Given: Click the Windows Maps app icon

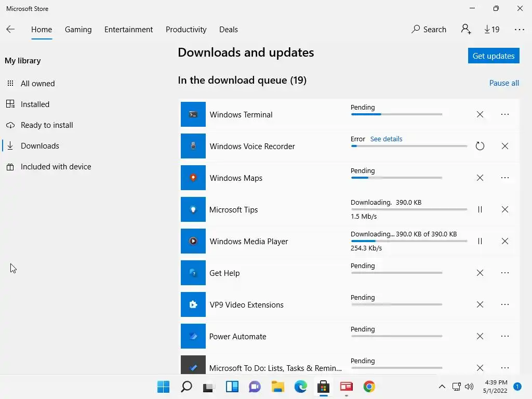Looking at the screenshot, I should coord(193,178).
